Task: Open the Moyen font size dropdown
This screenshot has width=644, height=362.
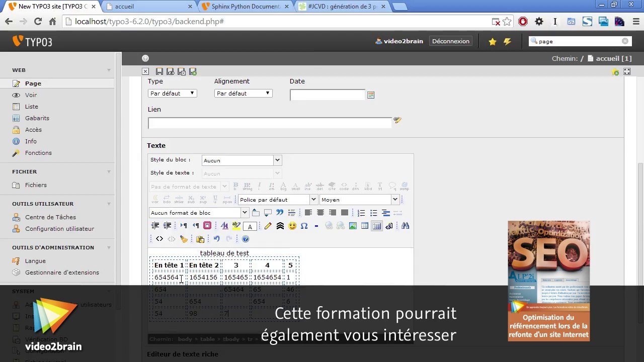Action: pos(359,200)
